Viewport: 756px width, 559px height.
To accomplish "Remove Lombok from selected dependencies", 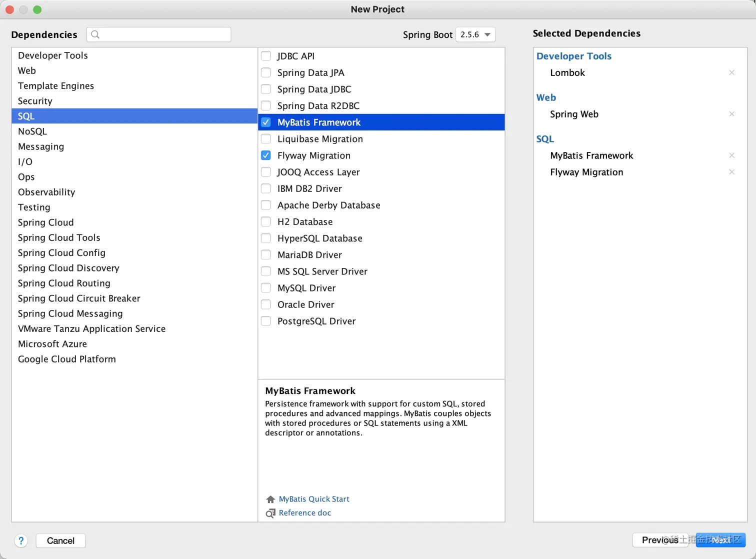I will click(731, 72).
